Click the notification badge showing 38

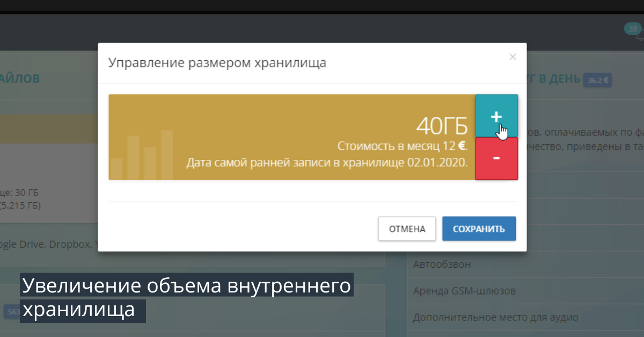[x=632, y=29]
